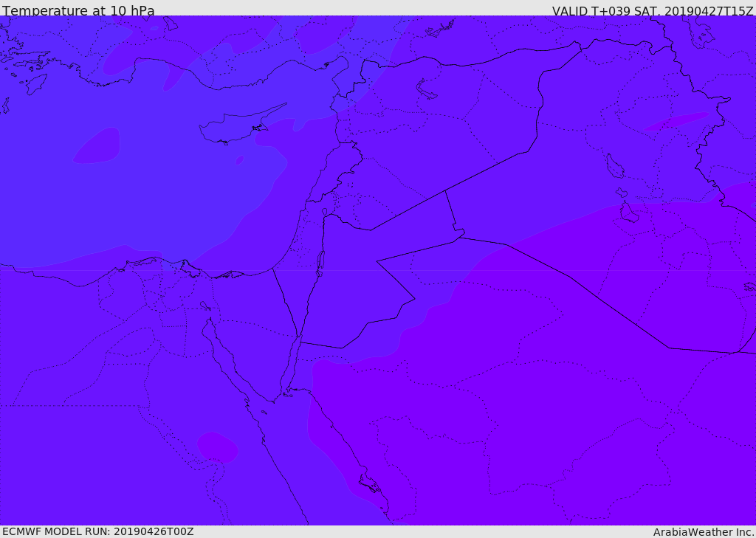Click the 'Temperature at 10 hPa' title

(x=78, y=10)
